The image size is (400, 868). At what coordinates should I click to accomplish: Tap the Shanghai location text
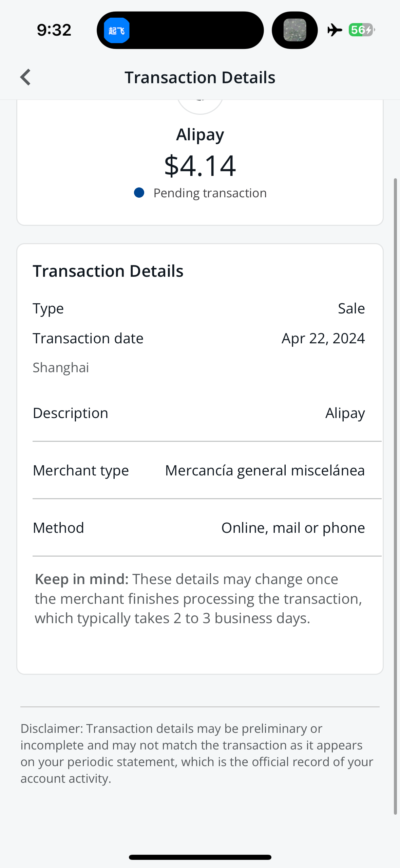(x=61, y=367)
